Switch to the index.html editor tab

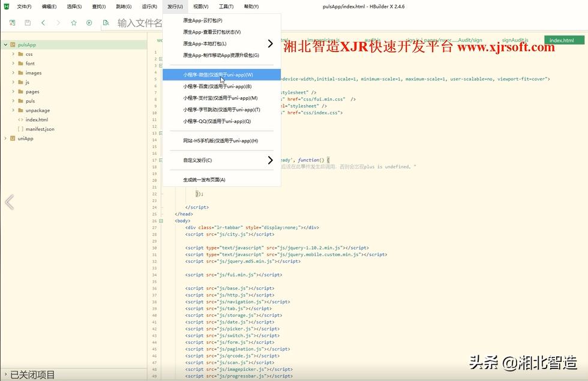tap(563, 40)
